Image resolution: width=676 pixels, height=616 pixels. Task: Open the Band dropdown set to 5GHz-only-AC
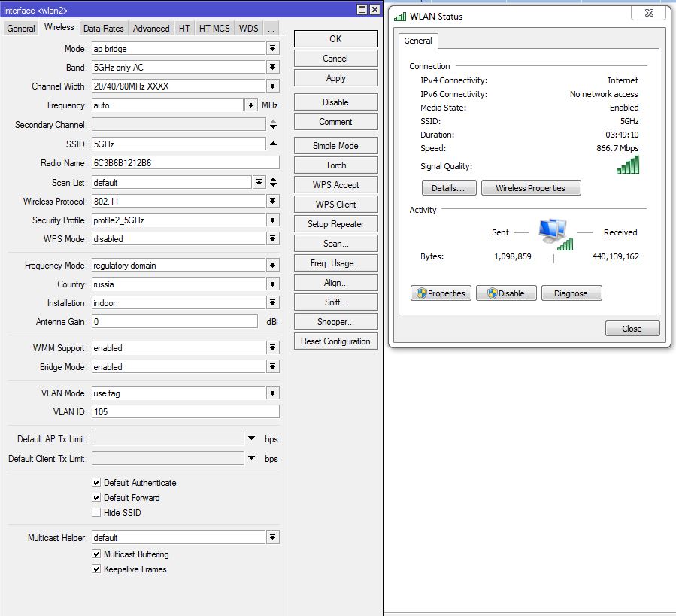272,67
